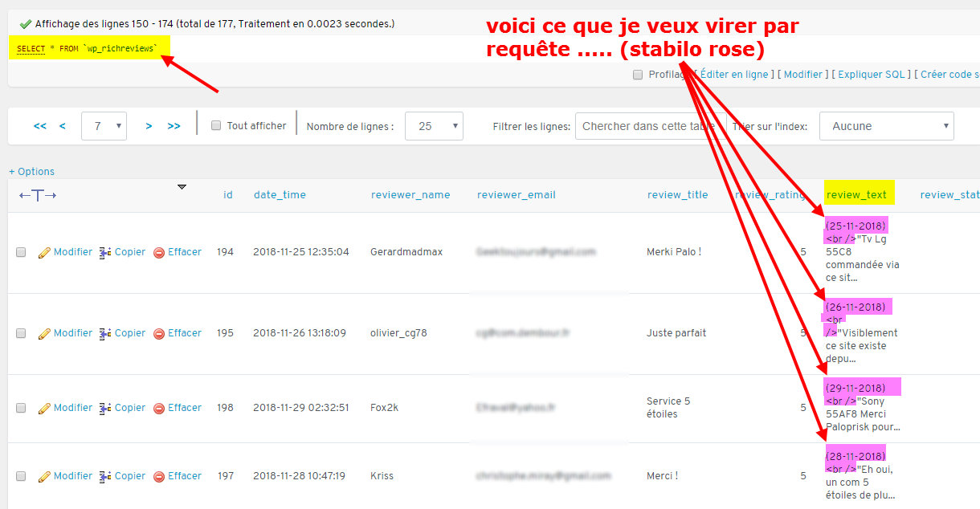Click Modifier link for Gerardmadmax row
Viewport: 980px width, 509px height.
point(73,252)
